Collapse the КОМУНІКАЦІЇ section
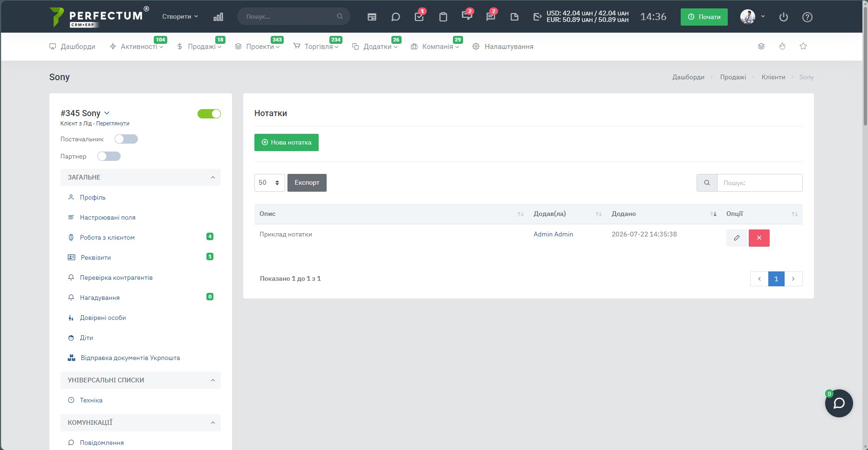Screen dimensions: 868x450 point(141,422)
